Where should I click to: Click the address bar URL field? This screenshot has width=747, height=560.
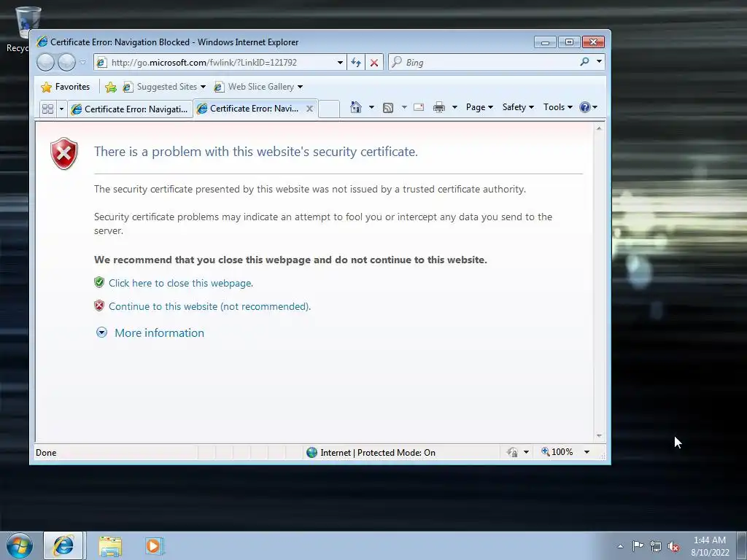tap(215, 63)
